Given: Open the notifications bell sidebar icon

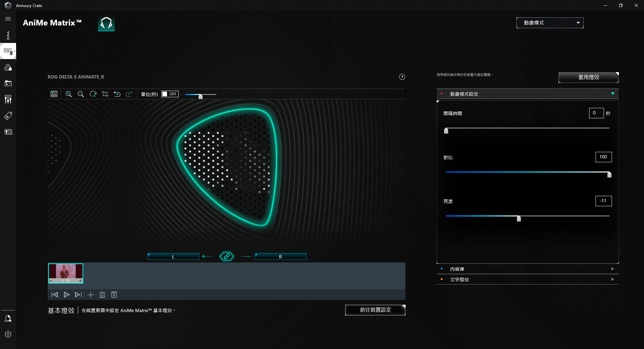Looking at the screenshot, I should pyautogui.click(x=8, y=318).
